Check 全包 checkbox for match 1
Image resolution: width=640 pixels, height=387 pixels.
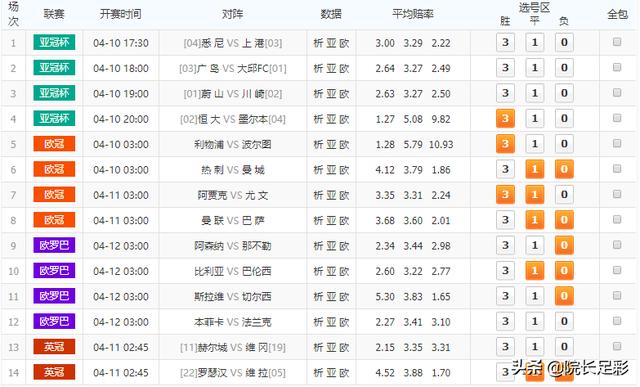[617, 42]
